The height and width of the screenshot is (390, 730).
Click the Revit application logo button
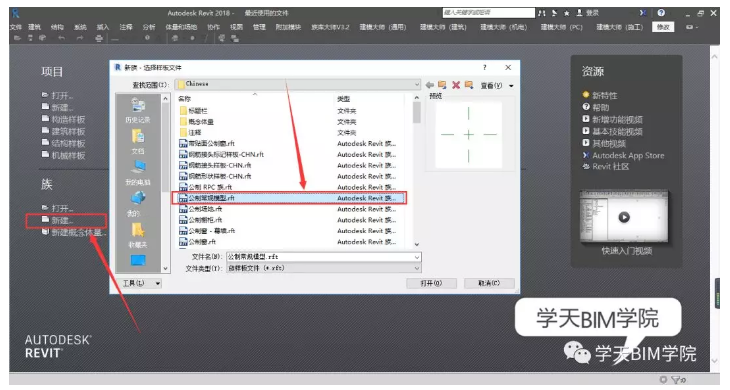click(x=16, y=13)
